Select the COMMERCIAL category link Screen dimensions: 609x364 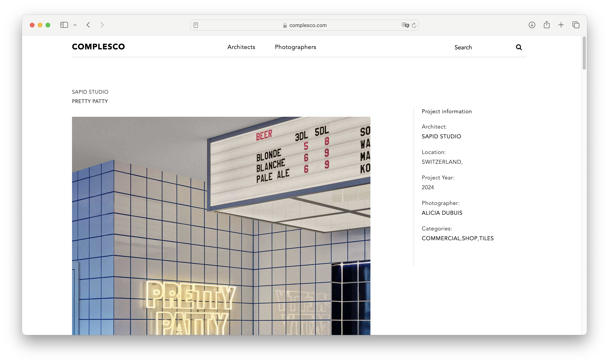pos(441,238)
